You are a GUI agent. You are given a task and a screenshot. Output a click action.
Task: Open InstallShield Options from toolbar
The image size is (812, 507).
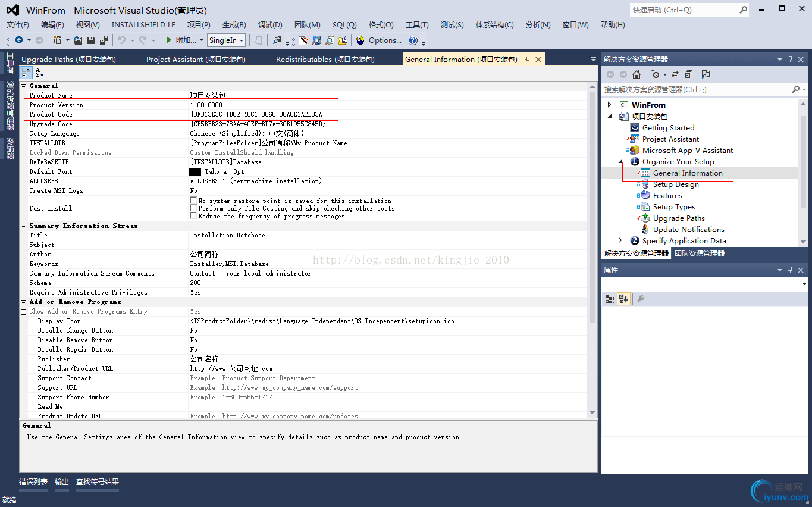[x=379, y=40]
